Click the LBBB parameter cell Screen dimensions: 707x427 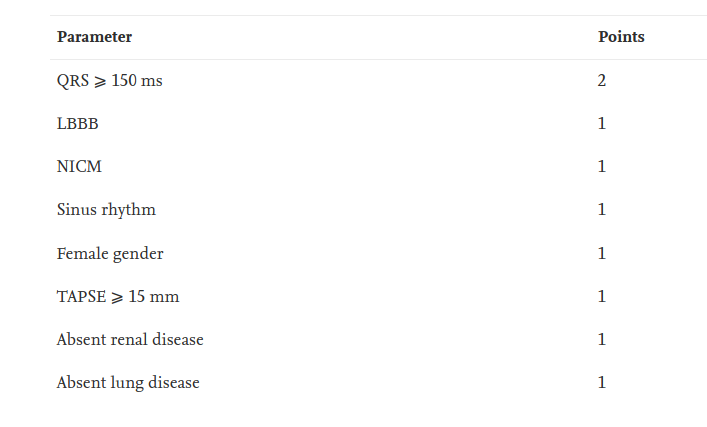pos(78,124)
